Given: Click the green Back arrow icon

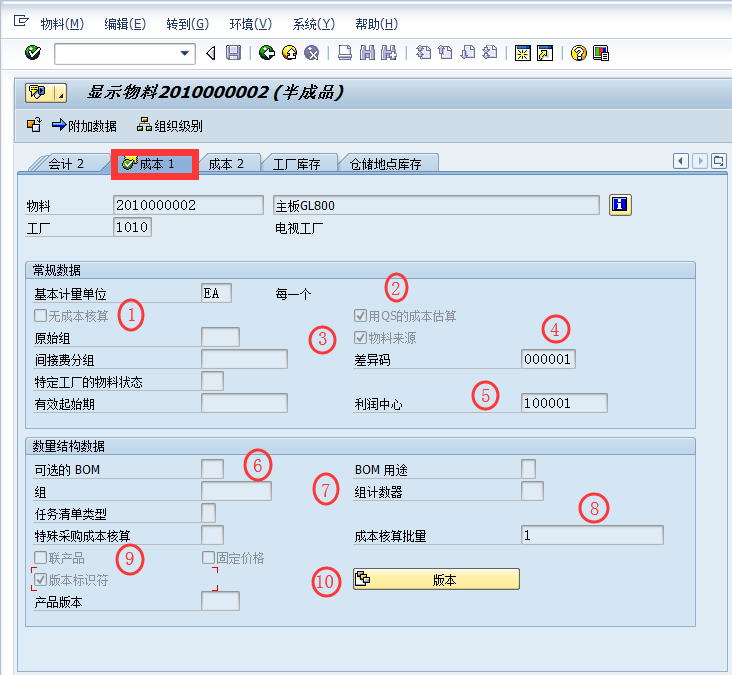Looking at the screenshot, I should 267,53.
